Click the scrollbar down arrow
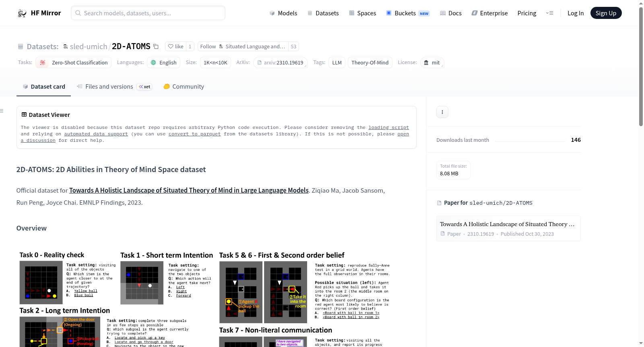Screen dimensions: 644x347 (x=641, y=343)
